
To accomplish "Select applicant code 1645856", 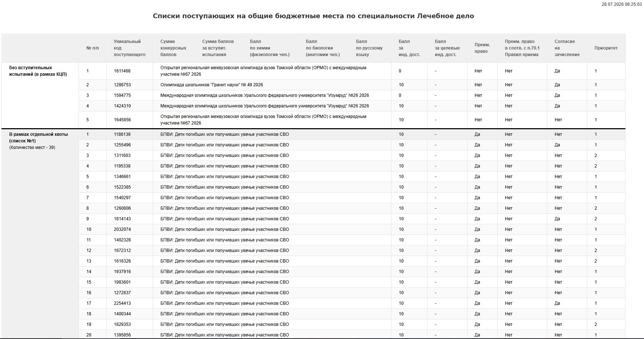I will (122, 120).
